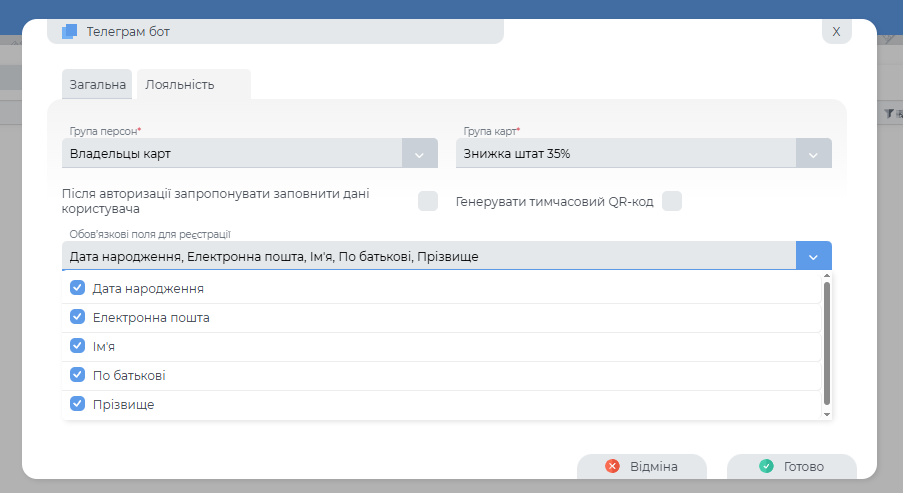903x493 pixels.
Task: Switch to the Загальна tab
Action: click(x=97, y=85)
